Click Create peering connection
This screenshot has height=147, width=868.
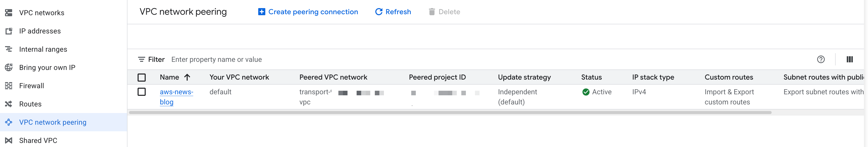click(308, 12)
